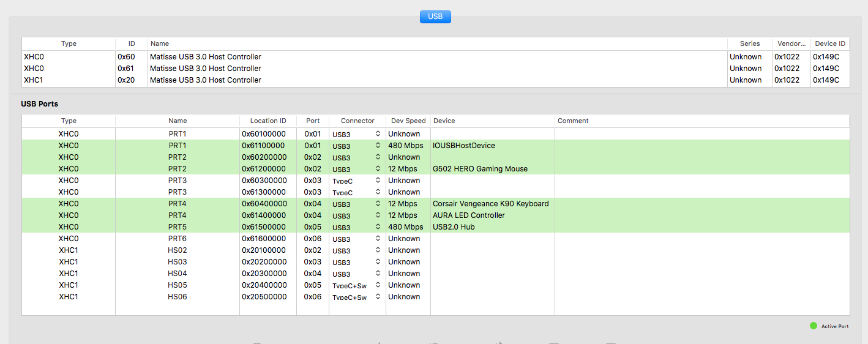Open connector dropdown for the HS05 port
868x344 pixels.
coord(357,285)
